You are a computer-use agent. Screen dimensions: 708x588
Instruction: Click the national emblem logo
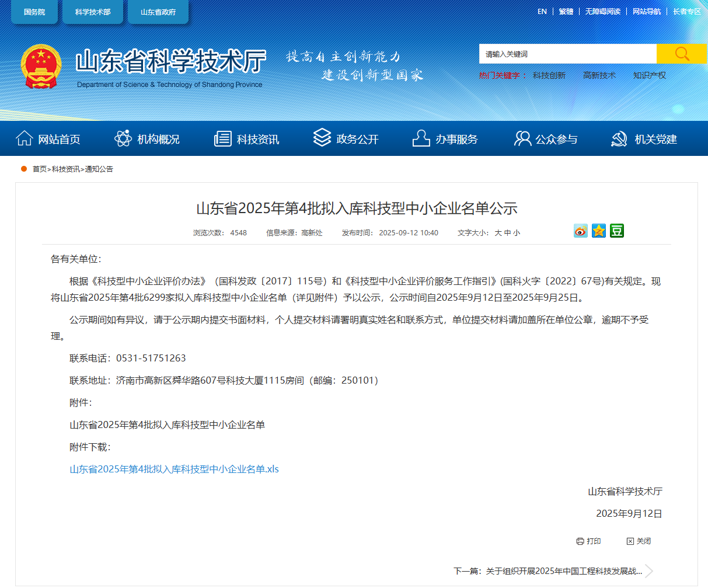point(41,67)
